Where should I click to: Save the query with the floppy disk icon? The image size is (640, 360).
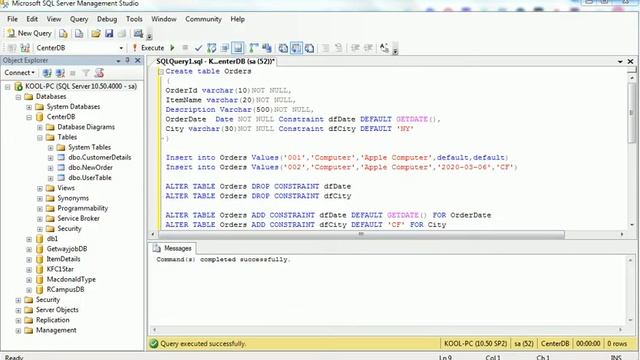109,34
